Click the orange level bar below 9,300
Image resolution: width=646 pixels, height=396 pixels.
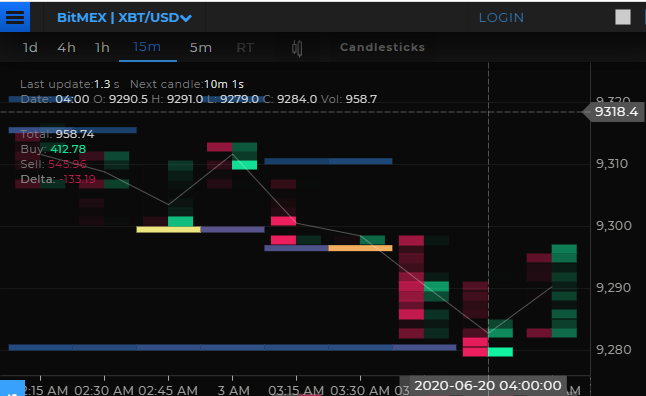pyautogui.click(x=360, y=248)
